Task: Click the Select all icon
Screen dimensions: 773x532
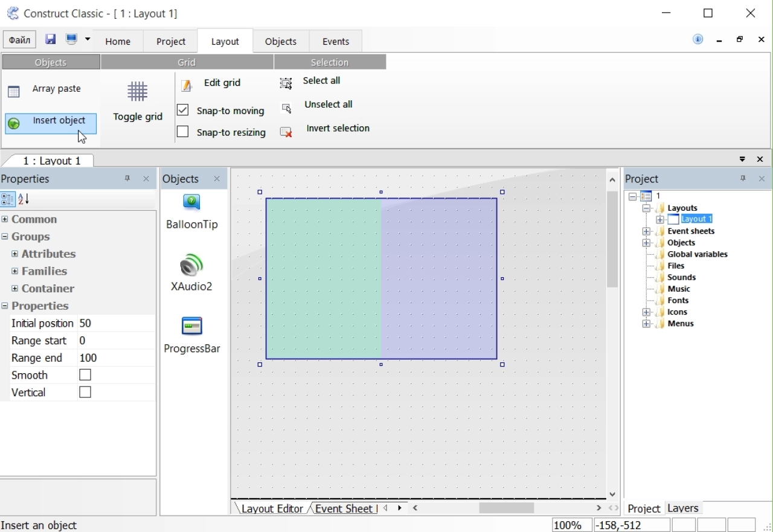Action: (x=286, y=83)
